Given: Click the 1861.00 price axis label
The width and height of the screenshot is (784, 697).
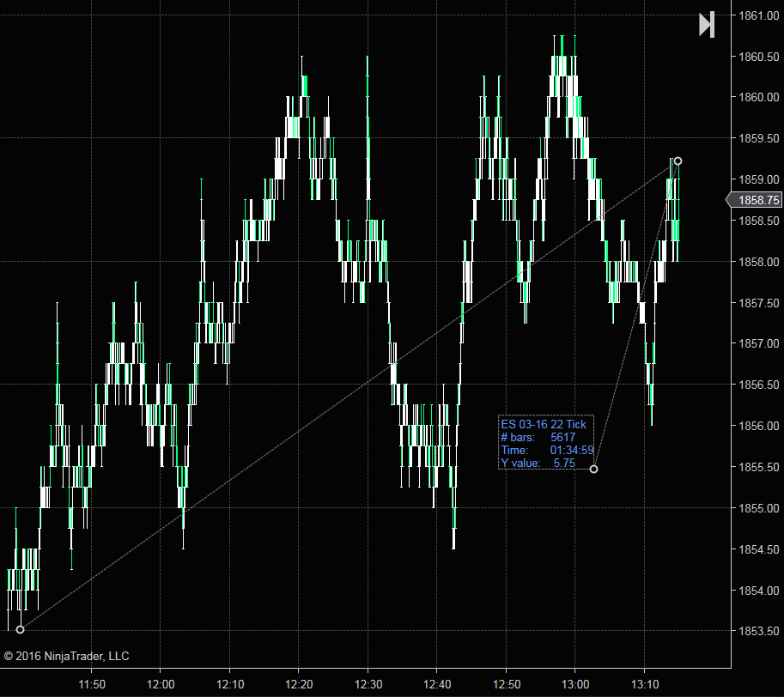Looking at the screenshot, I should (758, 15).
